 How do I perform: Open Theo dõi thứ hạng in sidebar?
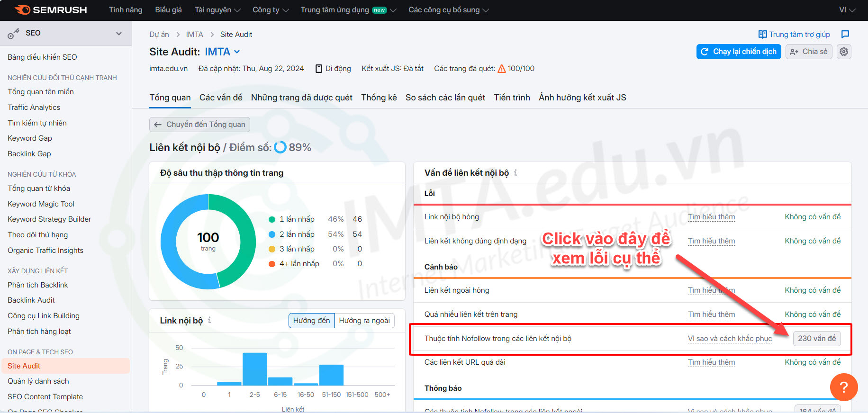tap(38, 235)
